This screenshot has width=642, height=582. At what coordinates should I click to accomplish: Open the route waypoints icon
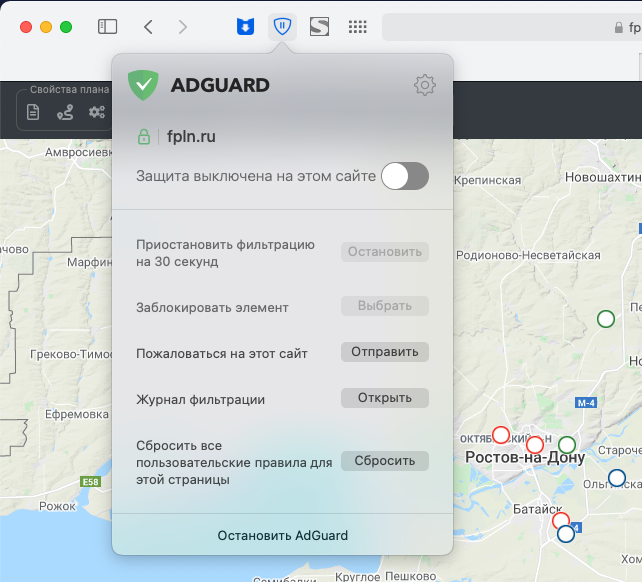click(65, 112)
